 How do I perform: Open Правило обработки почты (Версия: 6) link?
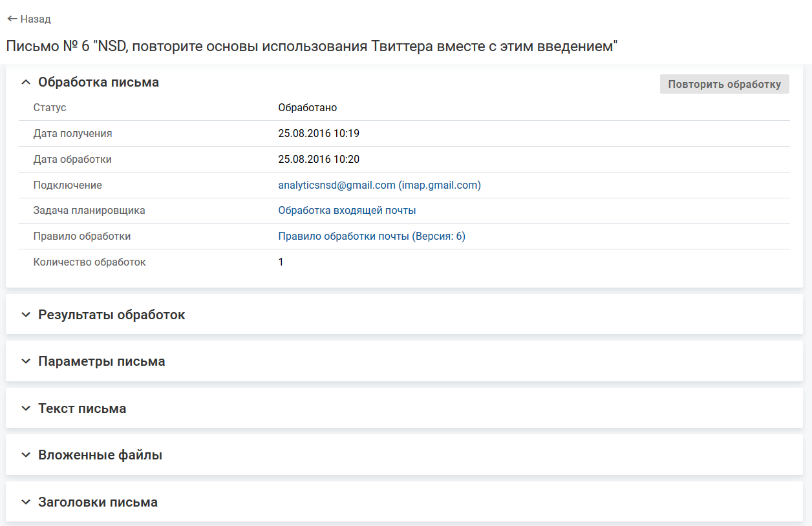coord(371,237)
